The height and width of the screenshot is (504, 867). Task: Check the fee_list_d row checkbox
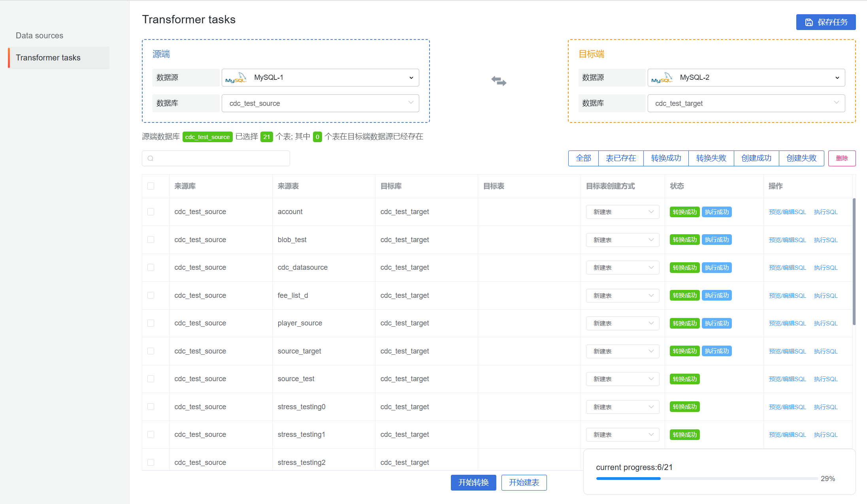click(151, 295)
